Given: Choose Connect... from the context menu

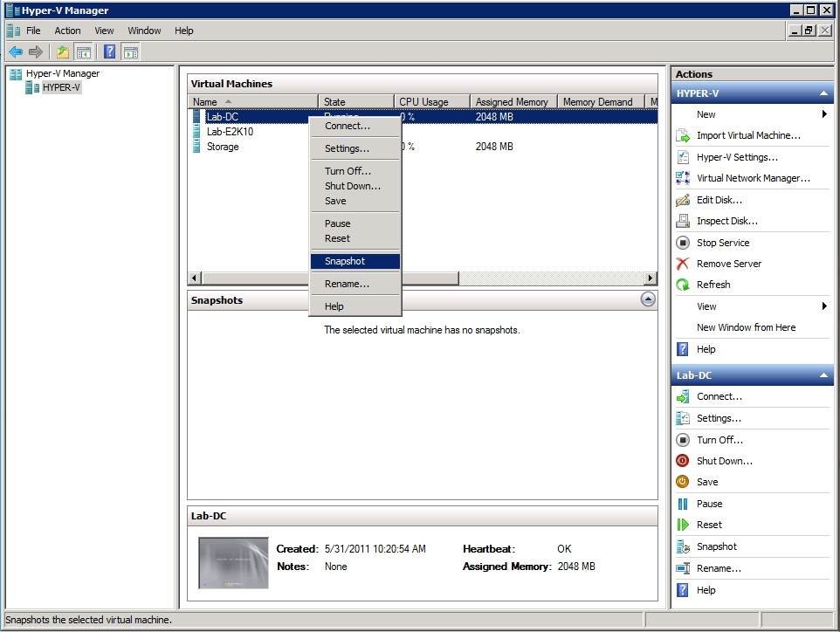Looking at the screenshot, I should click(x=355, y=126).
